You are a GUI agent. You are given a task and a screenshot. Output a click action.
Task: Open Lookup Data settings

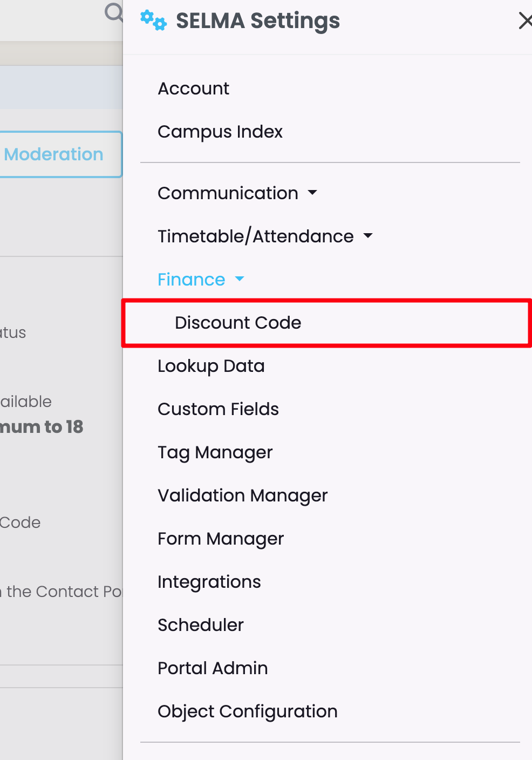click(211, 366)
